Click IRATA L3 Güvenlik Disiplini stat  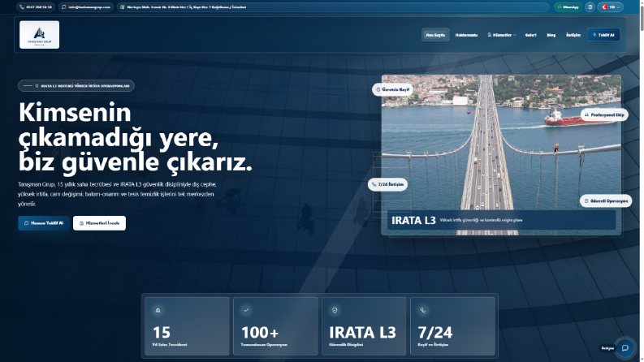364,326
